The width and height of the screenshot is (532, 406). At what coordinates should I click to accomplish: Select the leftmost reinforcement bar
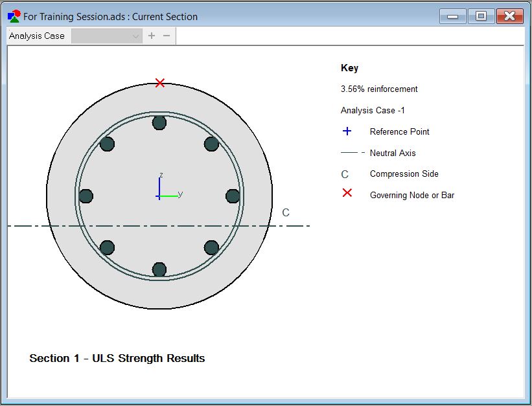pos(86,196)
